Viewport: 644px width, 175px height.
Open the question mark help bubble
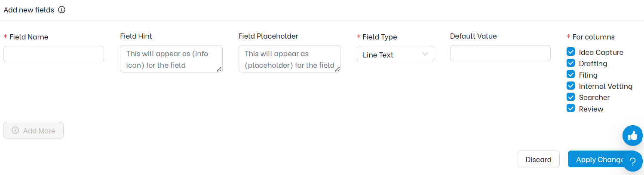[x=632, y=162]
